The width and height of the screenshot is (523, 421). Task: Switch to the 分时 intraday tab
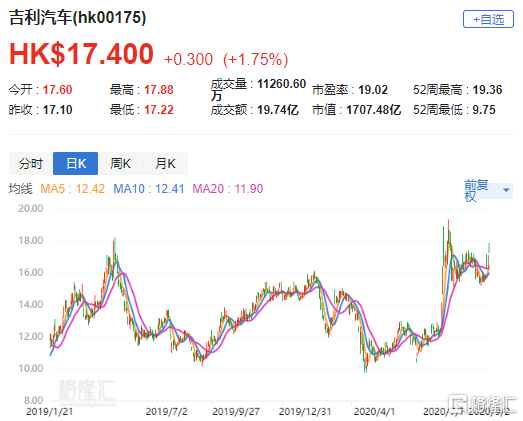31,163
